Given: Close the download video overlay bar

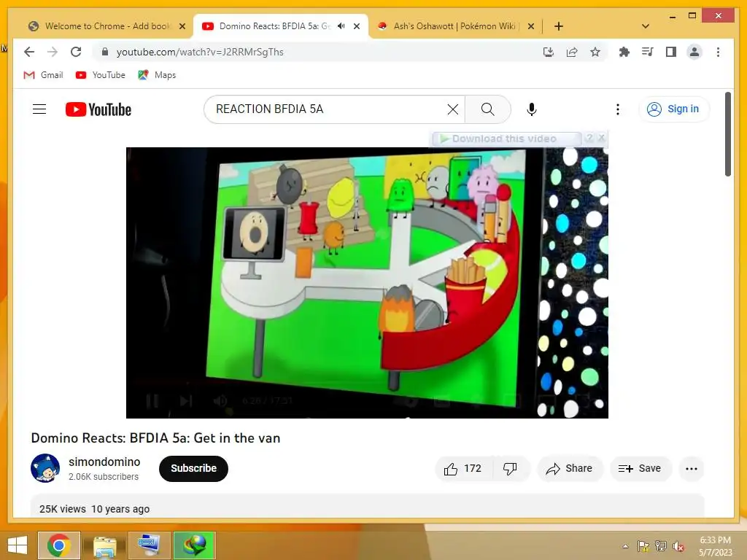Looking at the screenshot, I should tap(602, 138).
